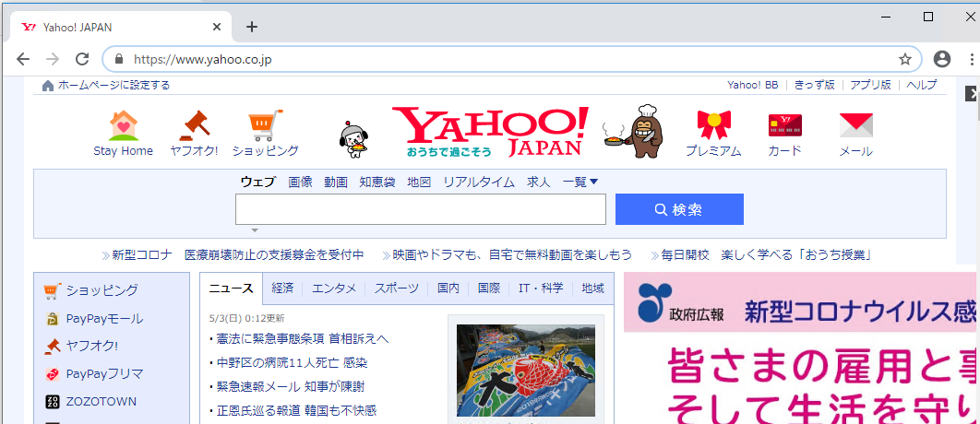Open メール envelope icon
Image resolution: width=980 pixels, height=424 pixels.
855,125
